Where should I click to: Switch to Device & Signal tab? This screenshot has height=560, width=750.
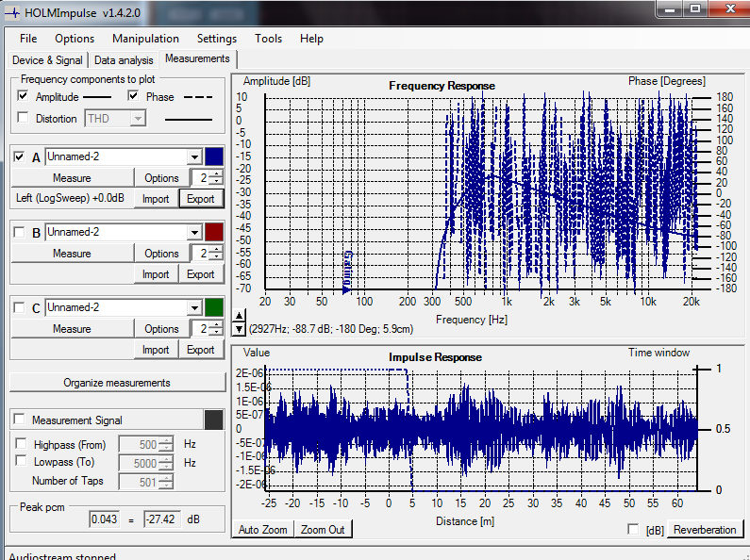point(47,60)
